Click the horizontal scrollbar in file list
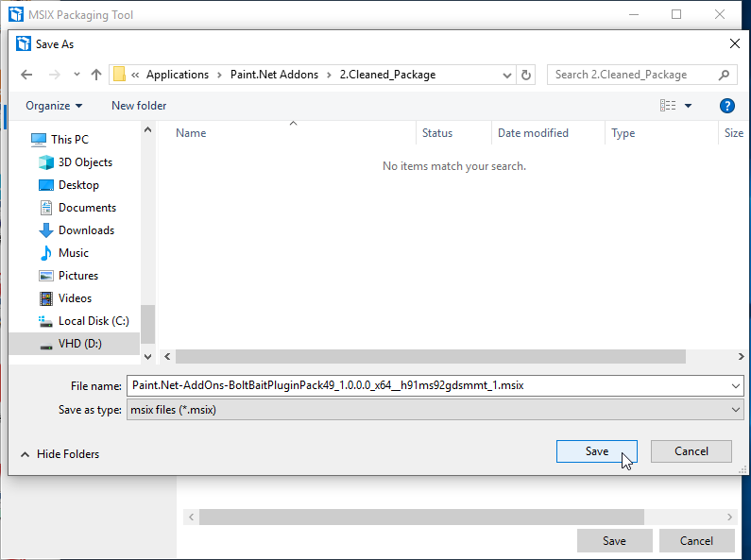Screen dimensions: 751x560 430,357
